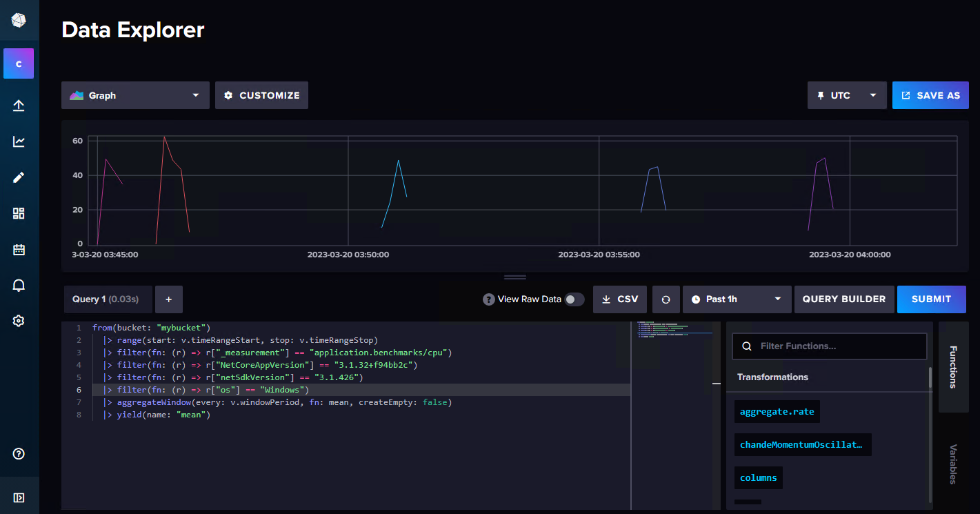The height and width of the screenshot is (514, 980).
Task: Click line 2 range start stop code
Action: click(x=241, y=340)
